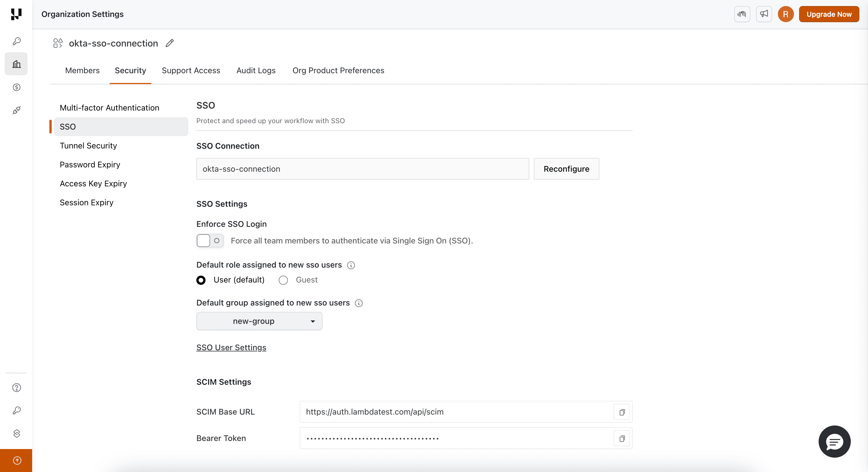This screenshot has width=868, height=472.
Task: Click the okta-sso-connection organization heading
Action: coord(114,43)
